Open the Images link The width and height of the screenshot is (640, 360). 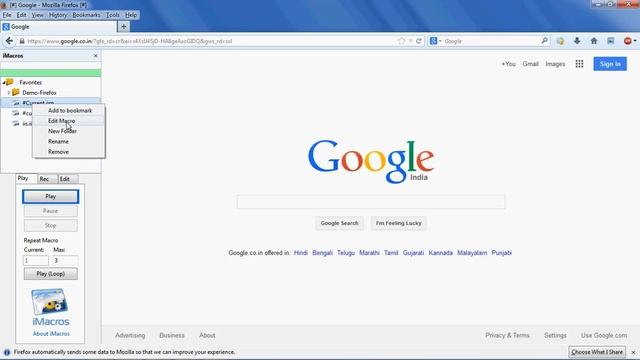click(555, 64)
